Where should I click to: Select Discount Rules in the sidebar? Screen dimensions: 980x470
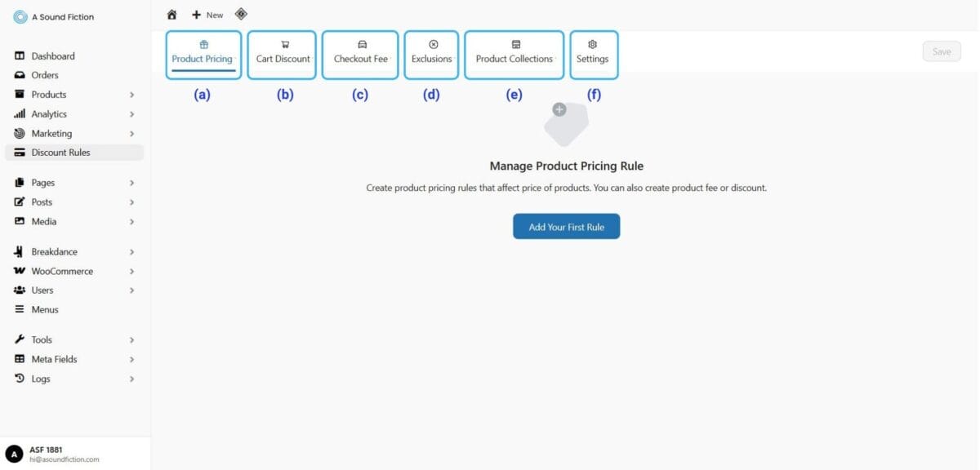[60, 153]
